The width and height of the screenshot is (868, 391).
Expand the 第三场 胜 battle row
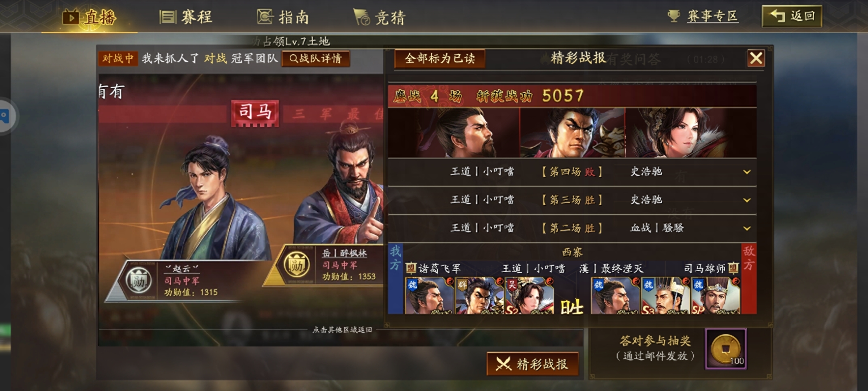pos(572,200)
